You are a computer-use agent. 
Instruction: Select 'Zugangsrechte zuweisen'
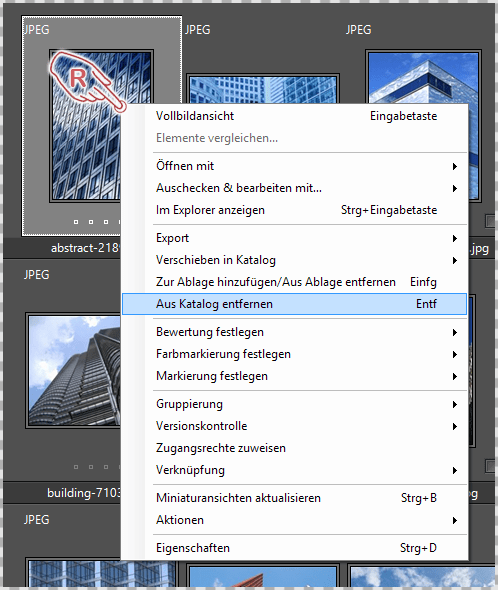coord(294,448)
